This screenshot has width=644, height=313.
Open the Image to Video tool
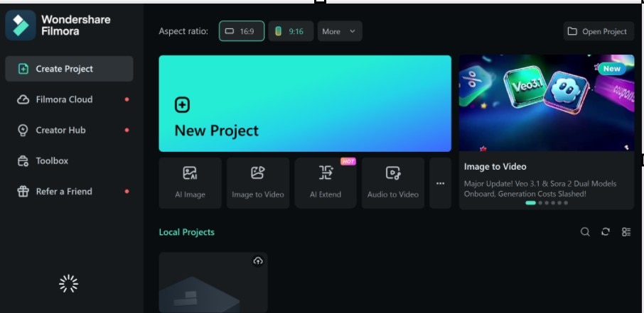click(x=258, y=183)
